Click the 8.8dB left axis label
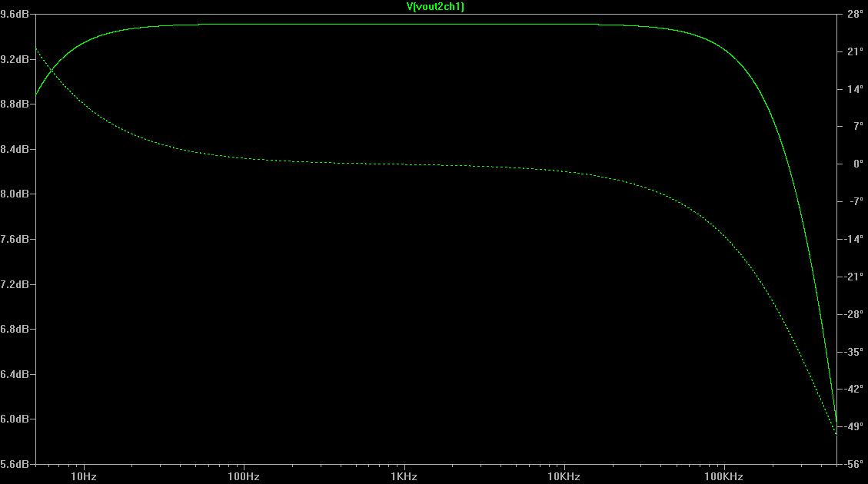 [15, 104]
